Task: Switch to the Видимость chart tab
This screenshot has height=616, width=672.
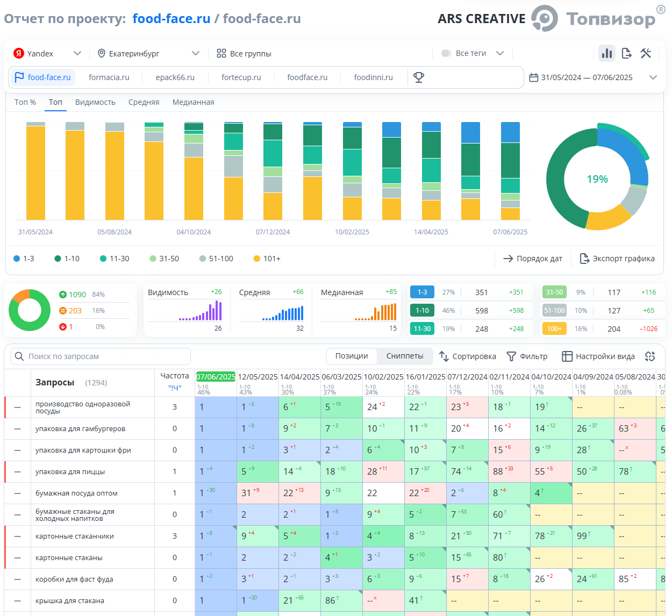Action: [x=95, y=102]
